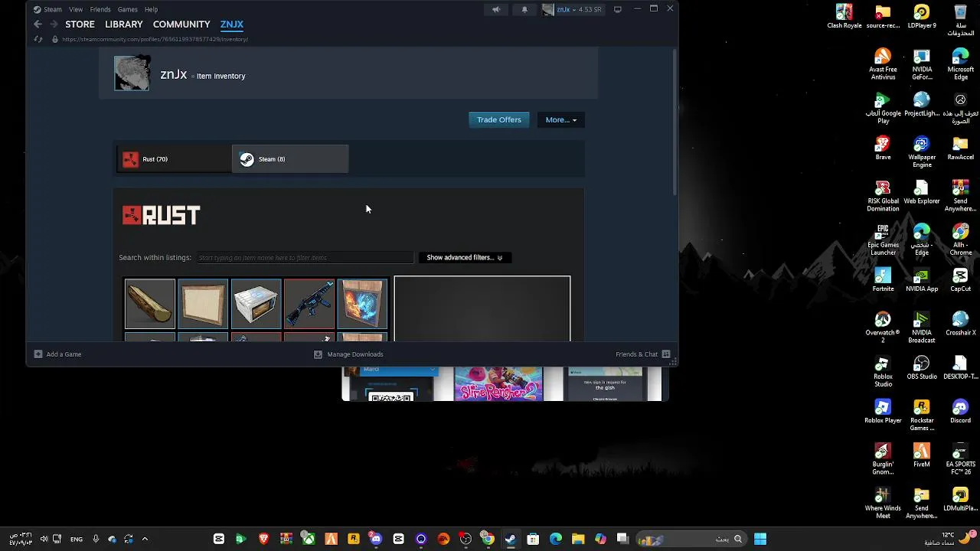The height and width of the screenshot is (551, 980).
Task: Click Add a Game
Action: [x=57, y=354]
